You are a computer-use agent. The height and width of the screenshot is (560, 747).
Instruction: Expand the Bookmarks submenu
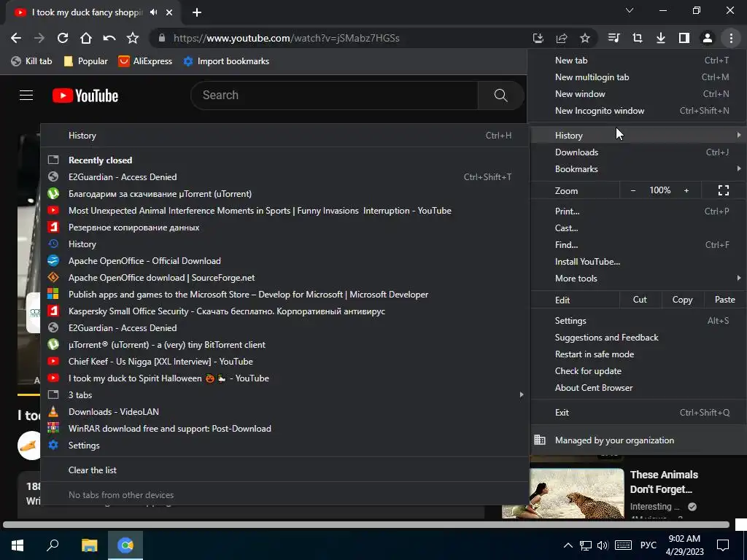pyautogui.click(x=637, y=169)
